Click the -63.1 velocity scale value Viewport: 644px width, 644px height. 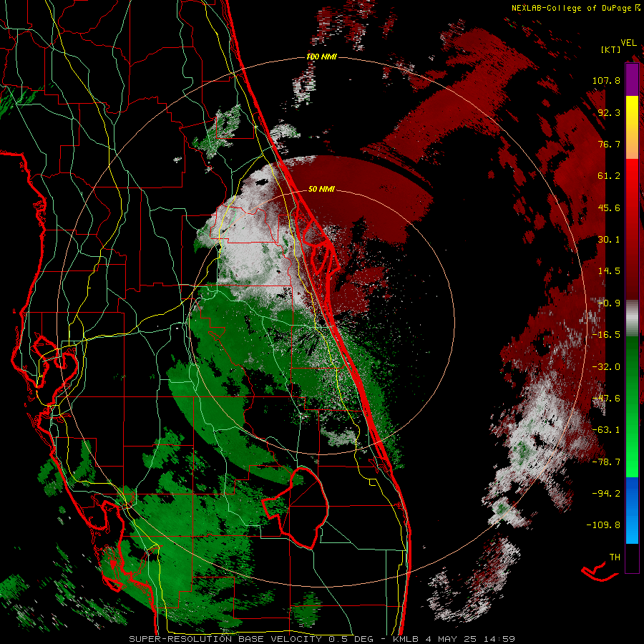[x=606, y=430]
